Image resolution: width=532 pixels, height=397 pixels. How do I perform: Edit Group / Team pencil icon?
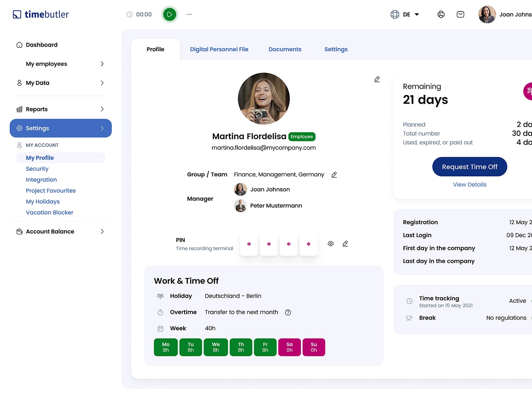334,175
